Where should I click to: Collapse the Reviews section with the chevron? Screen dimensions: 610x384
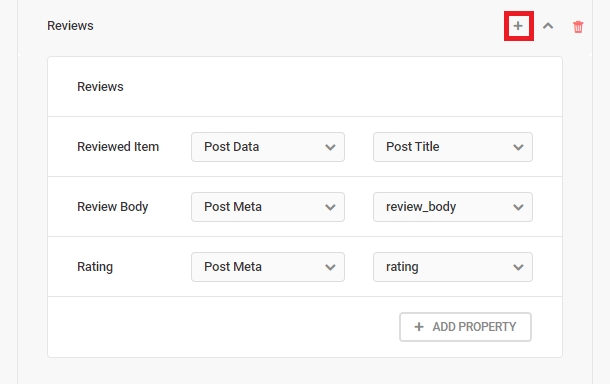tap(548, 26)
